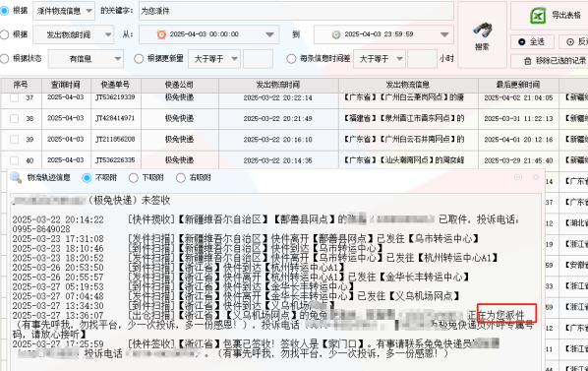Close the logistics track info panel
588x371 pixels.
pos(536,177)
